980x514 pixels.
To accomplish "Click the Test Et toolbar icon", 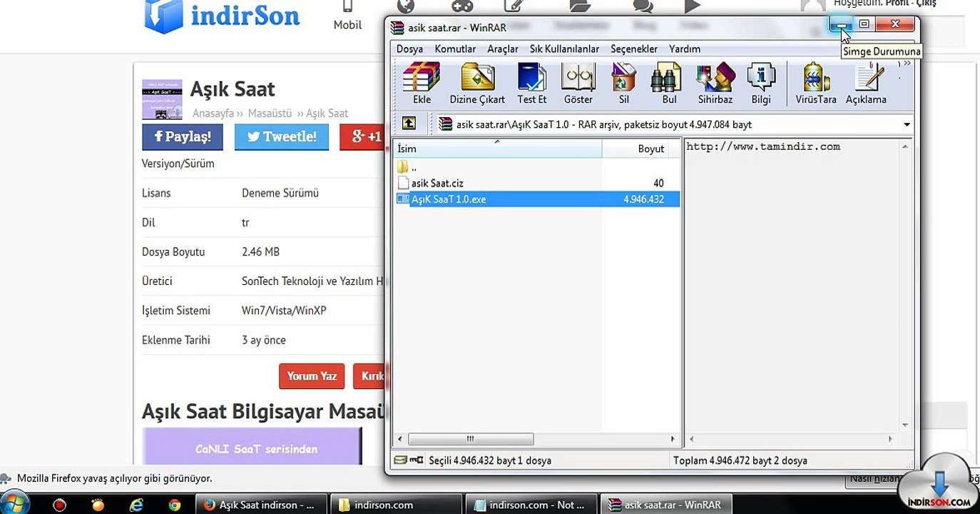I will (x=532, y=84).
